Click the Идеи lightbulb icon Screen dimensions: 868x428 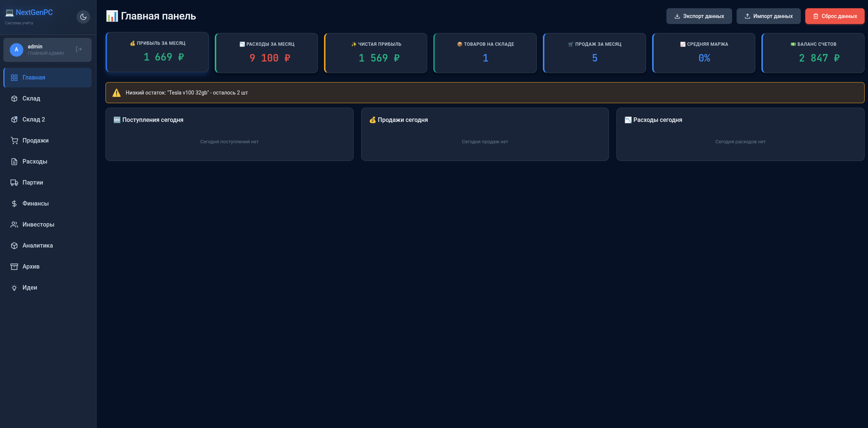coord(14,288)
